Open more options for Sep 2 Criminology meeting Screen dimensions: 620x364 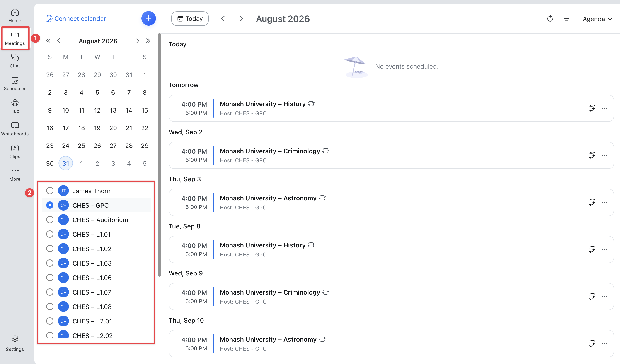[604, 155]
